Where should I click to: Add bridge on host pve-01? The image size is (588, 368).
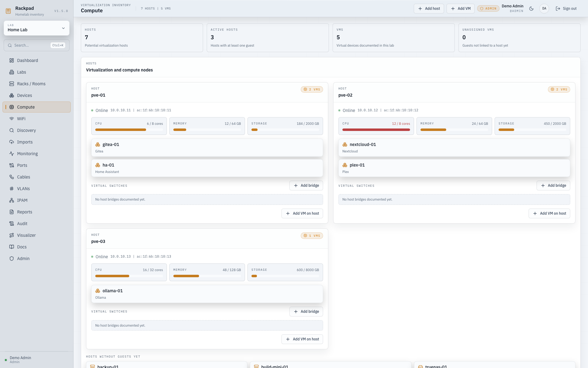(x=306, y=186)
